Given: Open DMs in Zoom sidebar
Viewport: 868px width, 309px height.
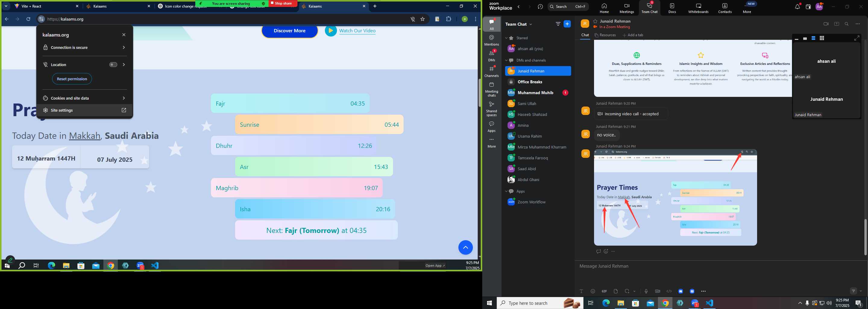Looking at the screenshot, I should (x=492, y=56).
